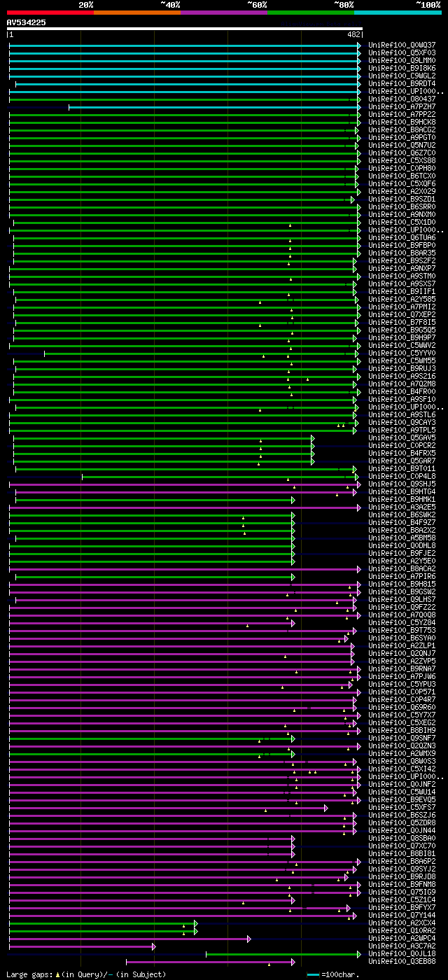448x980 pixels.
Task: Click the orange ~40% identity legend segment
Action: pyautogui.click(x=137, y=13)
